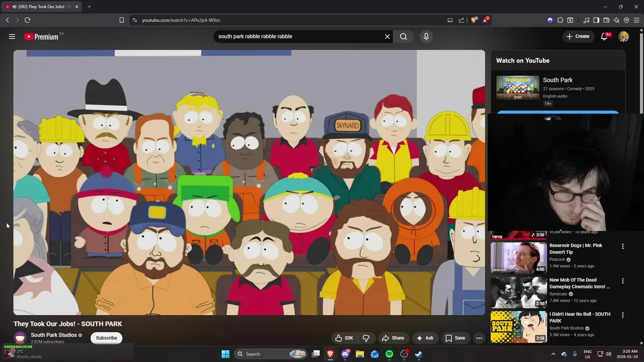Go to YouTube Premium home logo
This screenshot has height=362, width=644.
click(41, 37)
